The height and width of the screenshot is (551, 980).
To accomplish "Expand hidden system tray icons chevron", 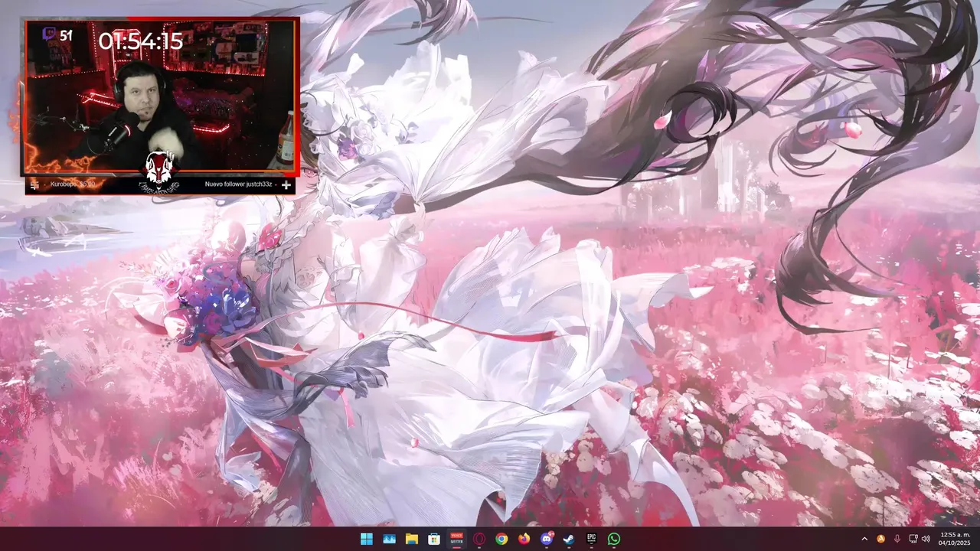I will 864,539.
